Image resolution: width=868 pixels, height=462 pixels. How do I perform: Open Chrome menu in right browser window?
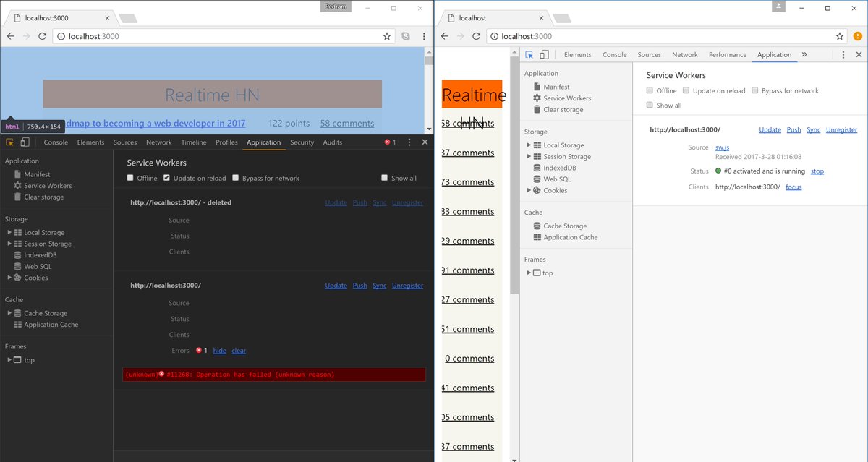click(858, 36)
